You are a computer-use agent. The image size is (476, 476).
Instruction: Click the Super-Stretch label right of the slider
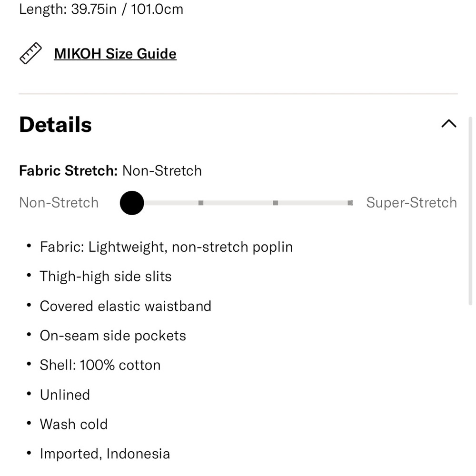click(x=411, y=202)
